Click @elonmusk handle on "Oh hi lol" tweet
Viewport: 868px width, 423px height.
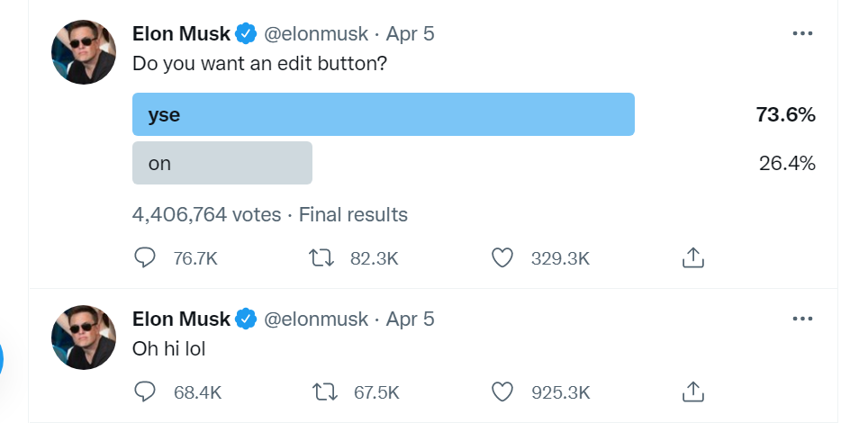[315, 319]
